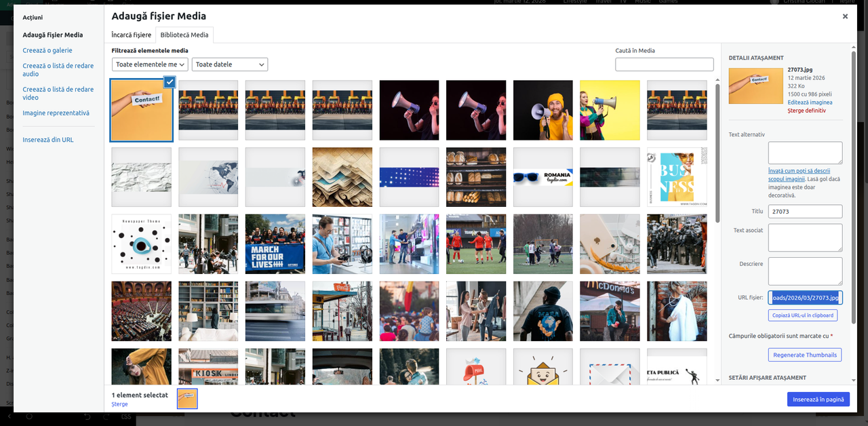Click the selected item preview in footer
Viewport: 868px width, 426px height.
pos(187,399)
